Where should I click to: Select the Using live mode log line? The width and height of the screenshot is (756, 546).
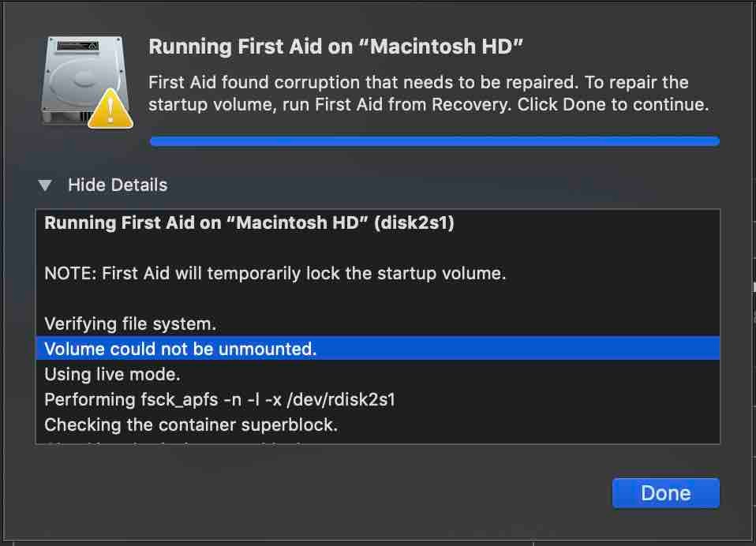[x=113, y=374]
